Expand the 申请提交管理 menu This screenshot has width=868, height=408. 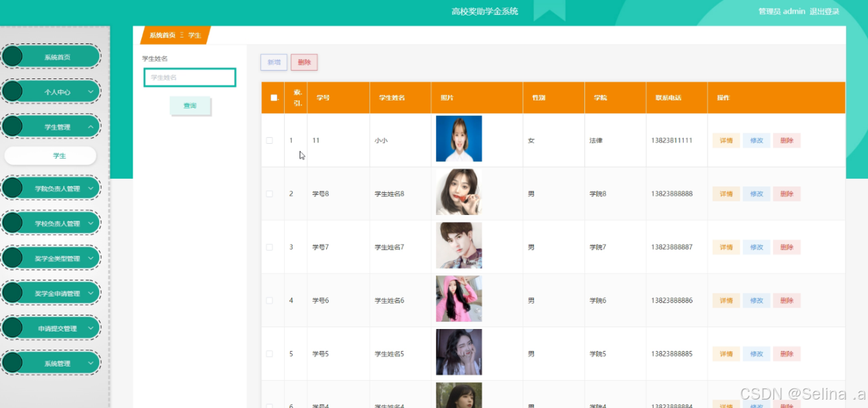coord(51,328)
